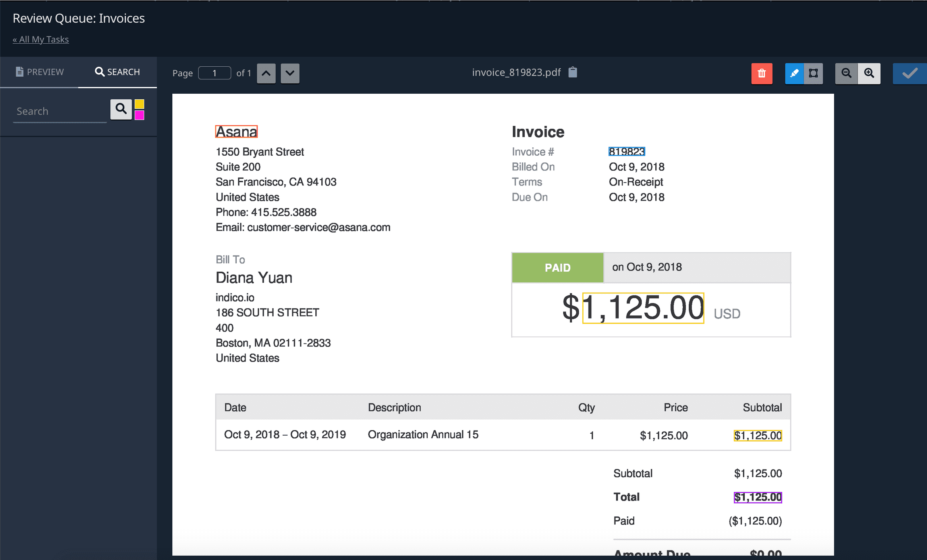Click the magnifier search button
The height and width of the screenshot is (560, 927).
pos(121,109)
